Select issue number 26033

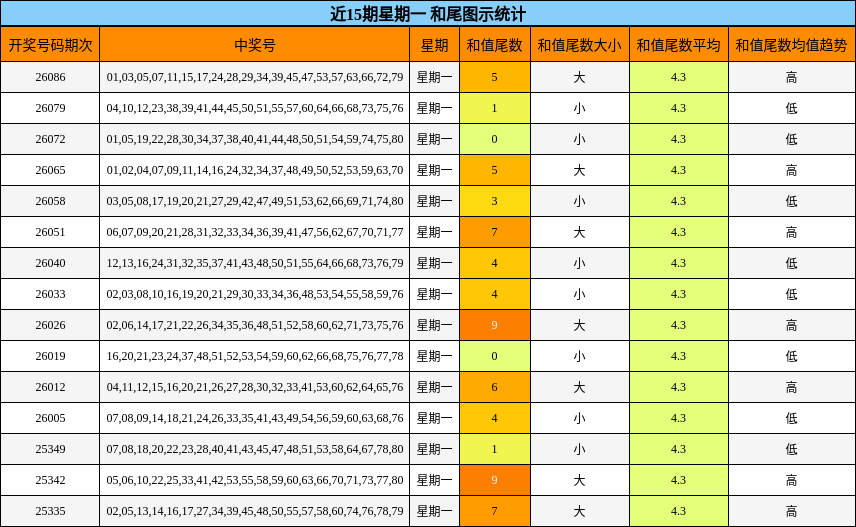coord(50,294)
